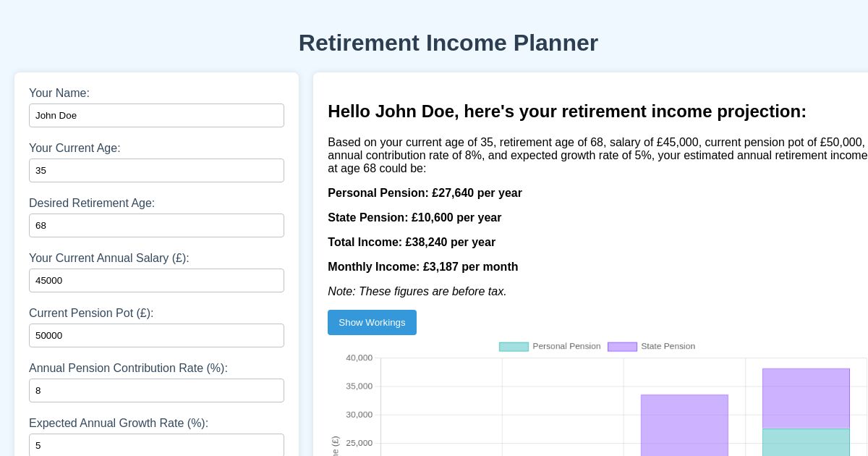Click the Current Pension Pot field
The image size is (868, 456).
(156, 335)
